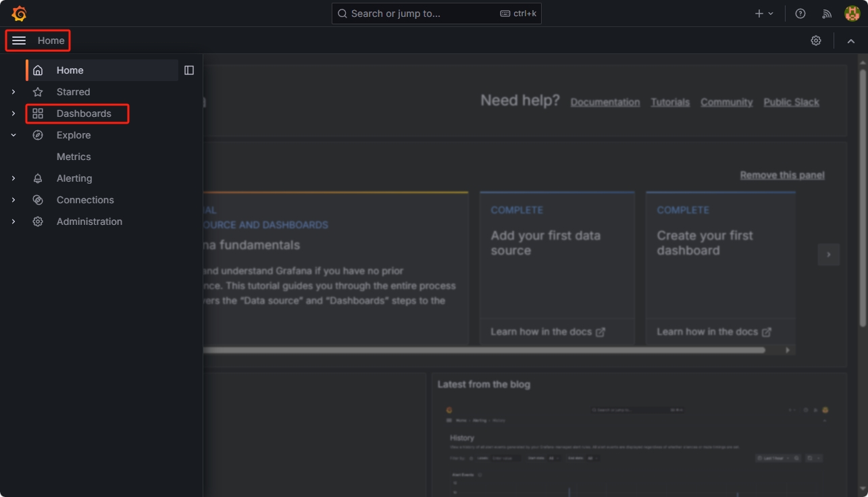
Task: Click Learn how in docs for first dashboard
Action: tap(714, 332)
